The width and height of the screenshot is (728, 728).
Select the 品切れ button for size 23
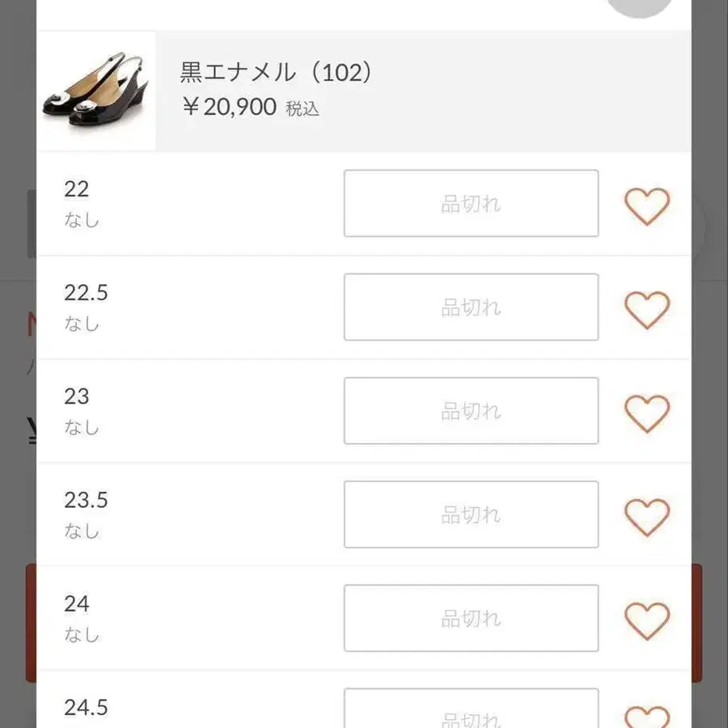(x=471, y=411)
